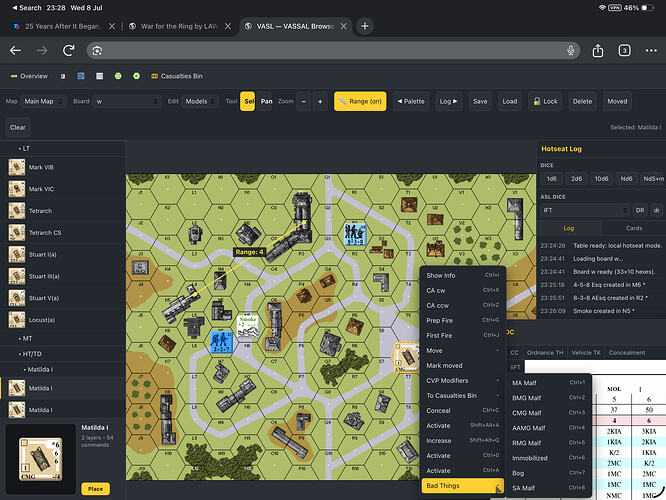This screenshot has width=666, height=500.
Task: Open the Edit dropdown showing Models
Action: click(200, 101)
